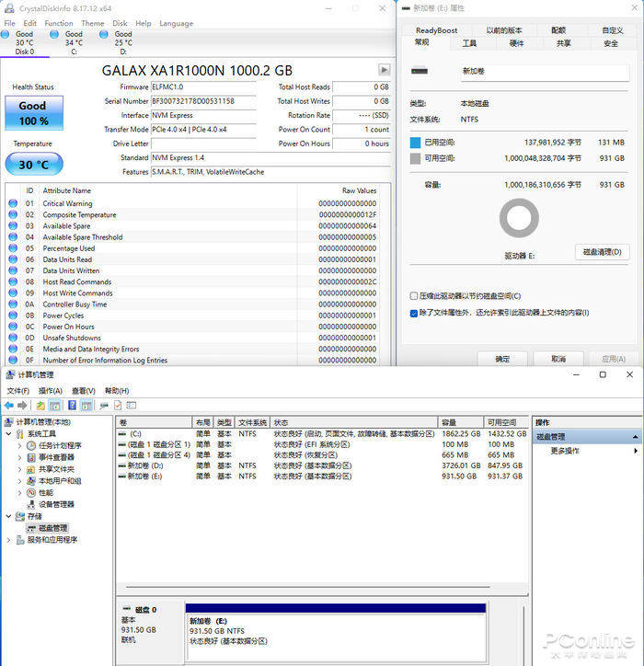
Task: Select the 新加卷 (E:) row in volume list
Action: click(x=322, y=477)
